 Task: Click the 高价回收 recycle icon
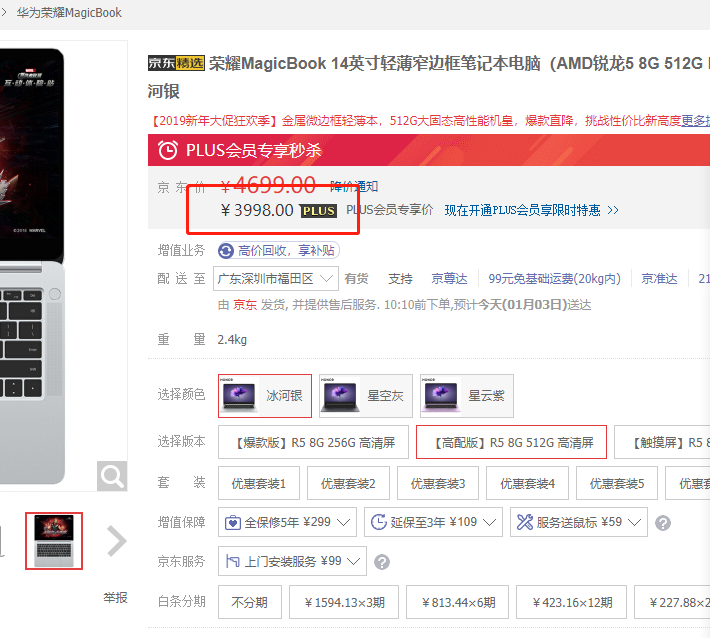[226, 250]
